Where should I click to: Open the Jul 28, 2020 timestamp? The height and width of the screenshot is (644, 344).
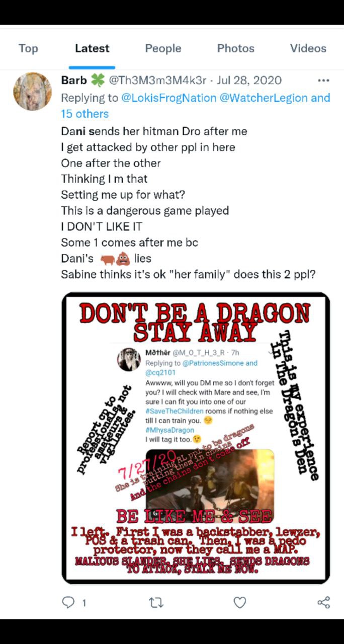point(249,80)
